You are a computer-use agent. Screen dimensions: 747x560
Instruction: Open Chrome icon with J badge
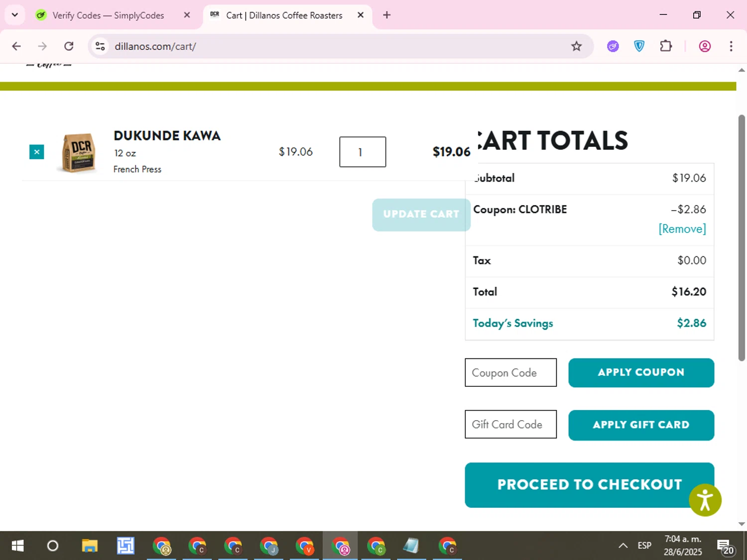269,546
